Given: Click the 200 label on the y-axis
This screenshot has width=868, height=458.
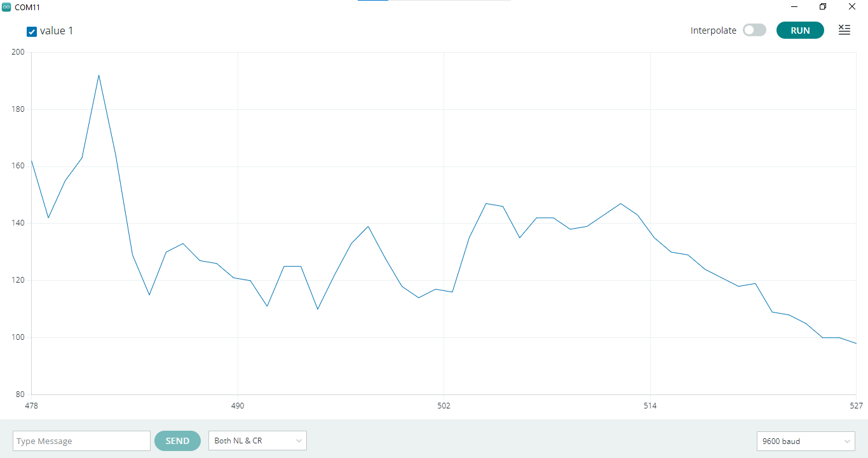Looking at the screenshot, I should click(18, 52).
